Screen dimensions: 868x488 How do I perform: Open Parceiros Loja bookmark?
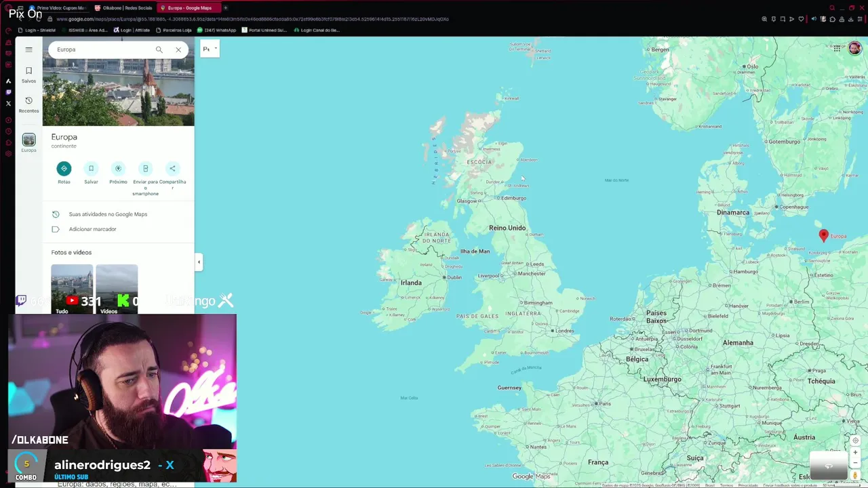[174, 30]
